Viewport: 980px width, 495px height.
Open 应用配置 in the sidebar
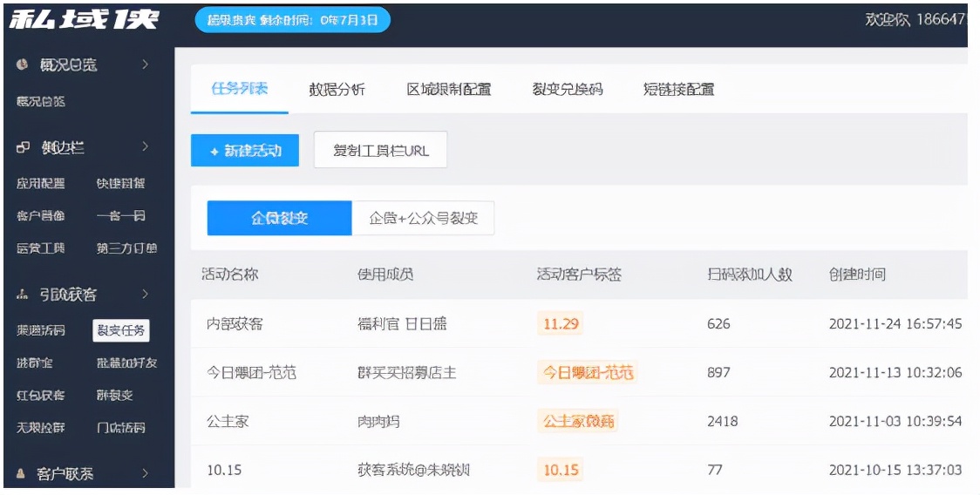[x=41, y=183]
